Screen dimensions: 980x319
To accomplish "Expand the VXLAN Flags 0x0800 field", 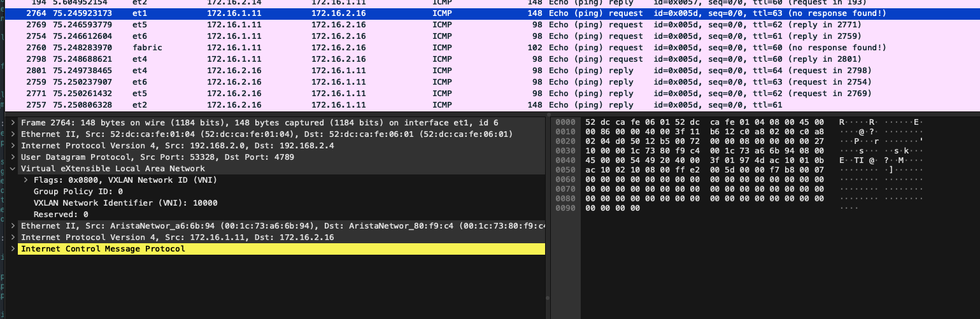I will pos(26,180).
